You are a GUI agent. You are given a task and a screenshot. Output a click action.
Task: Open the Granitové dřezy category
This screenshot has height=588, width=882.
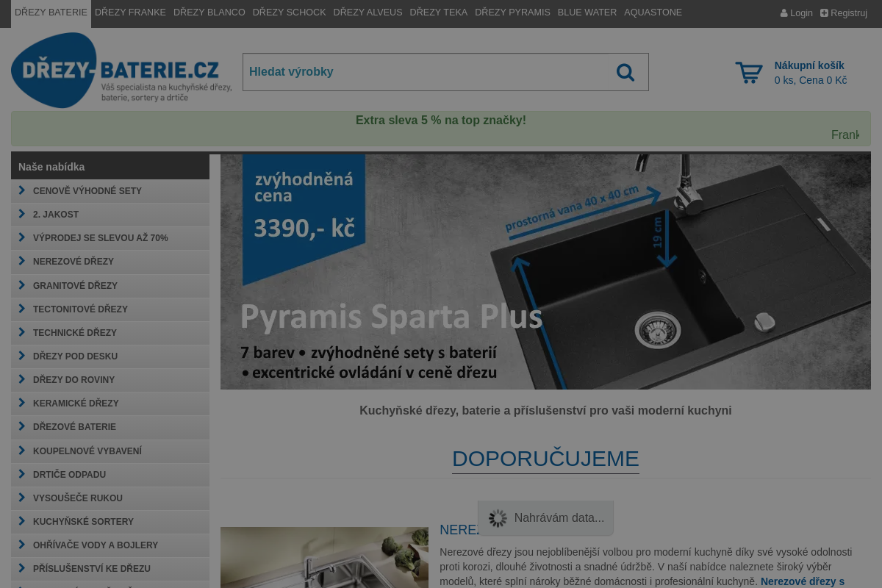pos(110,285)
